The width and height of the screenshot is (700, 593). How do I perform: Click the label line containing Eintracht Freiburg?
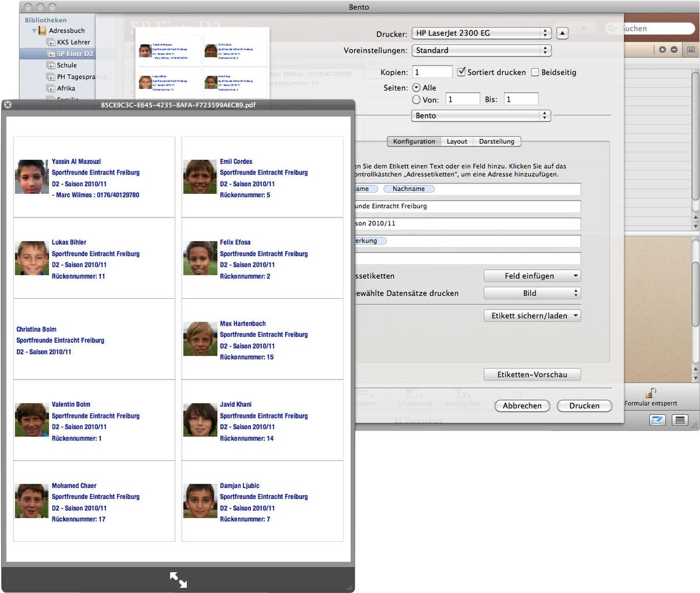pyautogui.click(x=468, y=206)
